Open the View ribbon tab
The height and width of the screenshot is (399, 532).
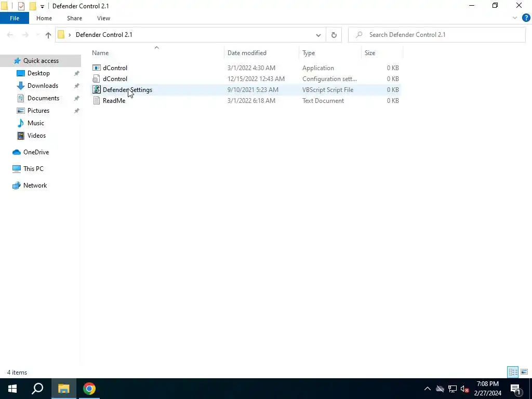tap(103, 18)
